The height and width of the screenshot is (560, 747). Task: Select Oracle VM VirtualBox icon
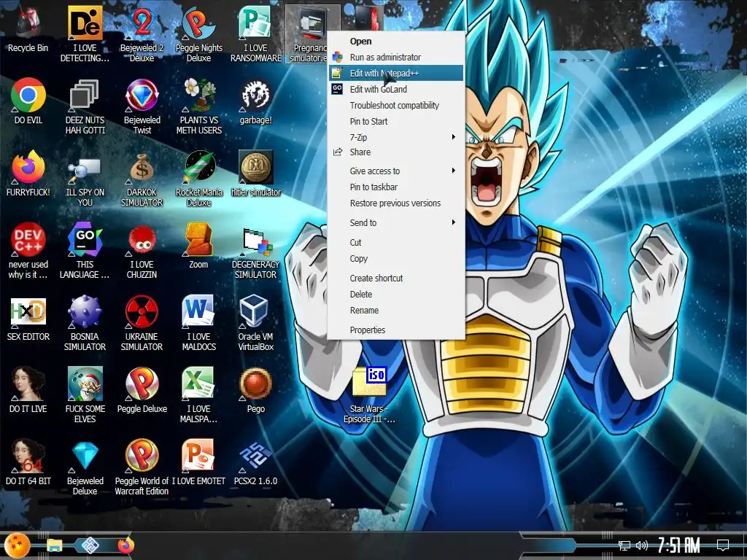pyautogui.click(x=256, y=323)
